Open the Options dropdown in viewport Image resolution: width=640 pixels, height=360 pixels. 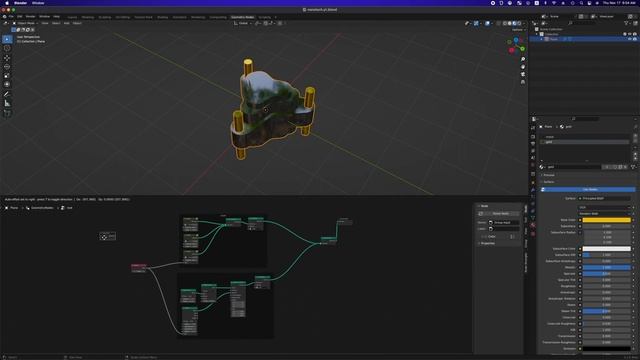point(518,30)
